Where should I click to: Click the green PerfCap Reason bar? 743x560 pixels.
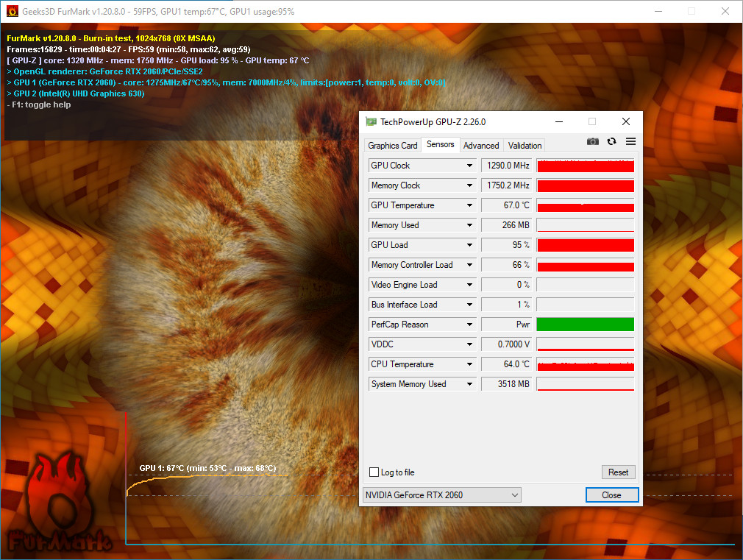[x=586, y=325]
